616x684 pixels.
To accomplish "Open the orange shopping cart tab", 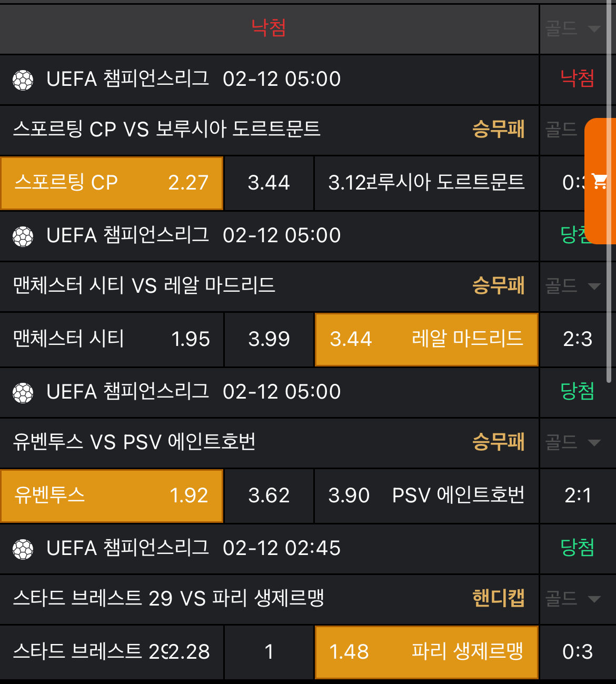I will pos(600,181).
